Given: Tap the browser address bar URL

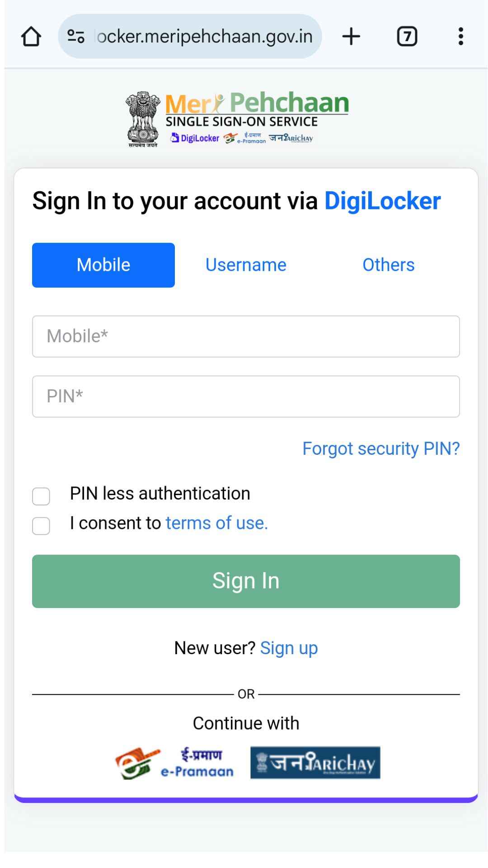Looking at the screenshot, I should point(204,36).
